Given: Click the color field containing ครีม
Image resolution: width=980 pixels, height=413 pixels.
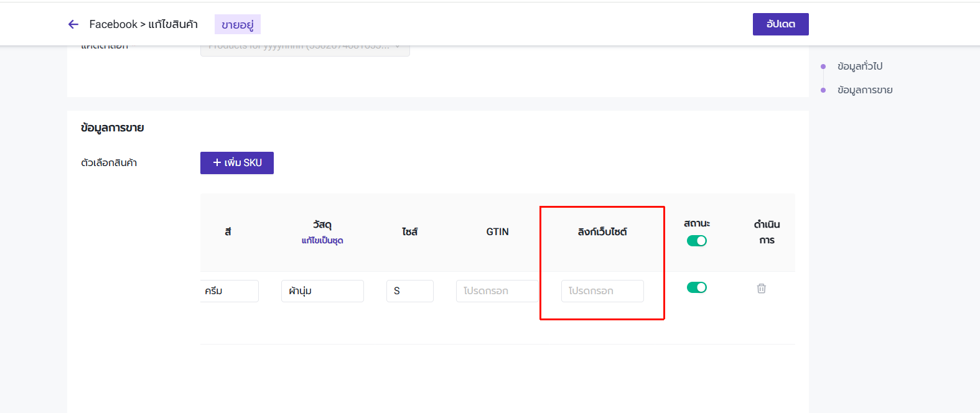Looking at the screenshot, I should point(229,291).
